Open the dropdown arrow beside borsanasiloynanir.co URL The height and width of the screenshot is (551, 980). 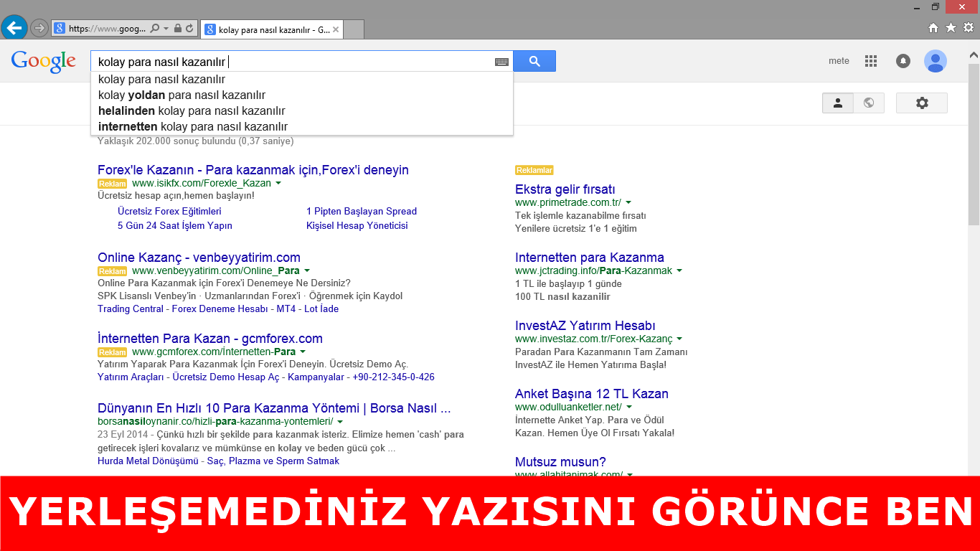click(340, 422)
